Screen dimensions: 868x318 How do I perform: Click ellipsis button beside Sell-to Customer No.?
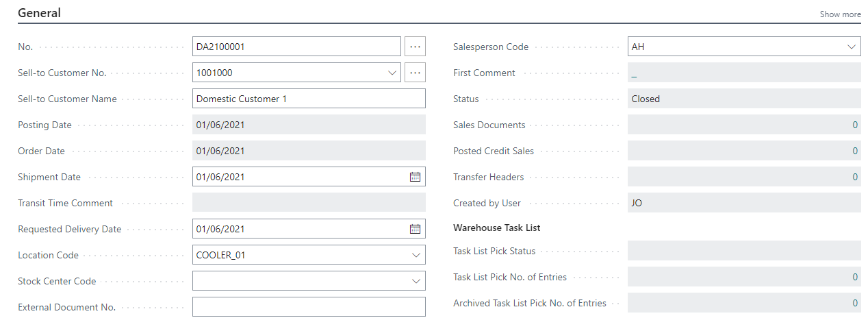point(415,73)
